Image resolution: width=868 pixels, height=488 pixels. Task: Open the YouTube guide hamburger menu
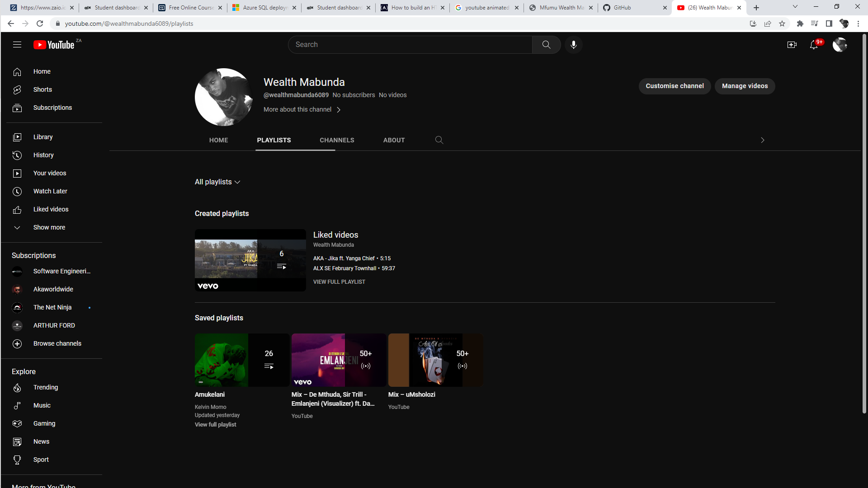click(x=17, y=44)
